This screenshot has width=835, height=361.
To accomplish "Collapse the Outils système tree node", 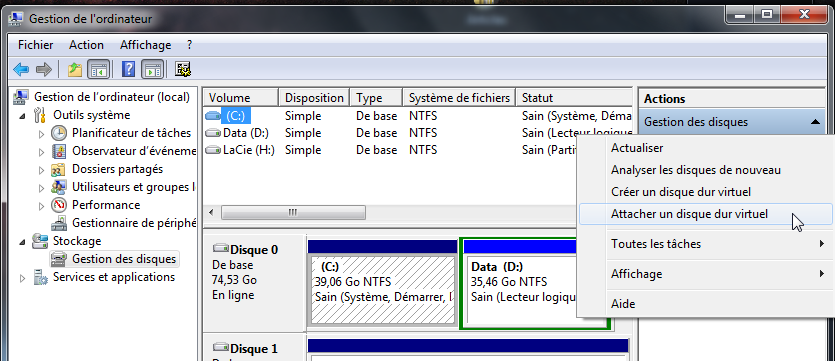I will (x=22, y=116).
